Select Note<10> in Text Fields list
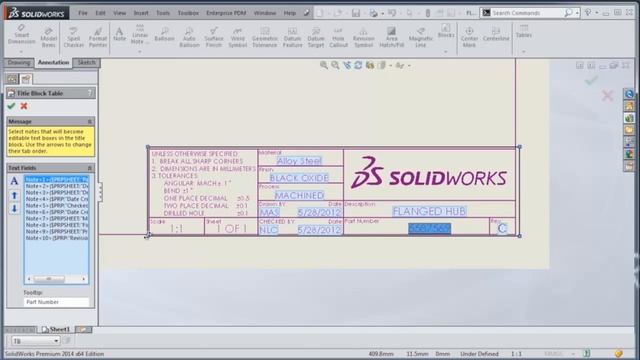The width and height of the screenshot is (640, 360). (57, 238)
